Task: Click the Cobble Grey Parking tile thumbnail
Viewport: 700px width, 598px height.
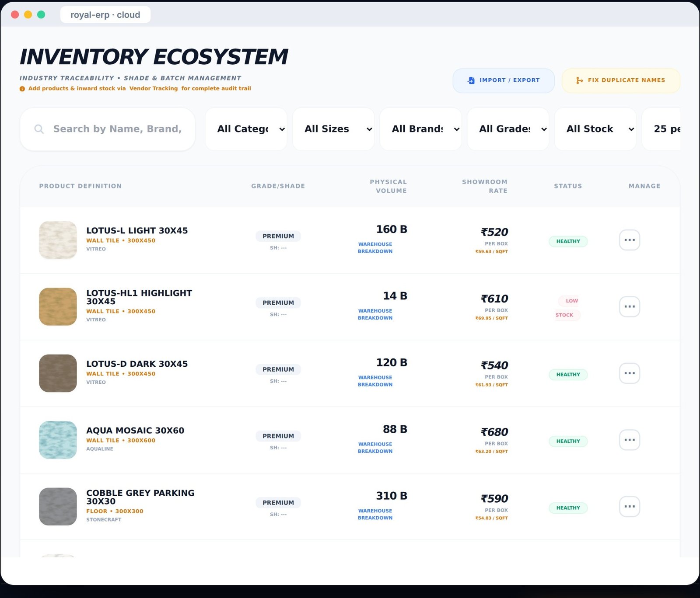Action: point(58,507)
